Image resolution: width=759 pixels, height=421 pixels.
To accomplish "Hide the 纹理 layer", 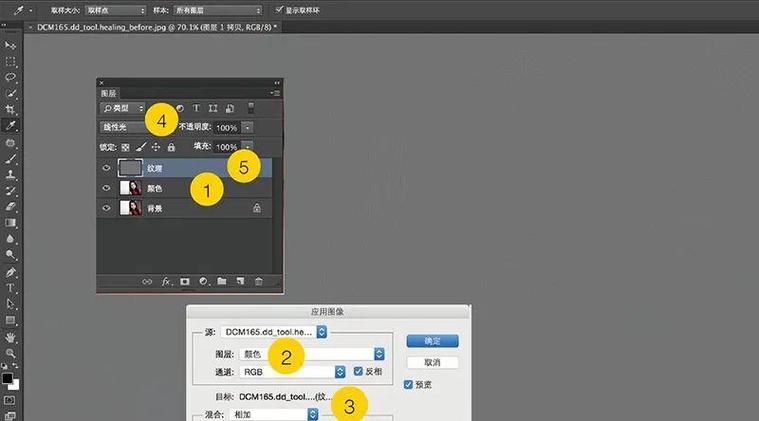I will [106, 168].
